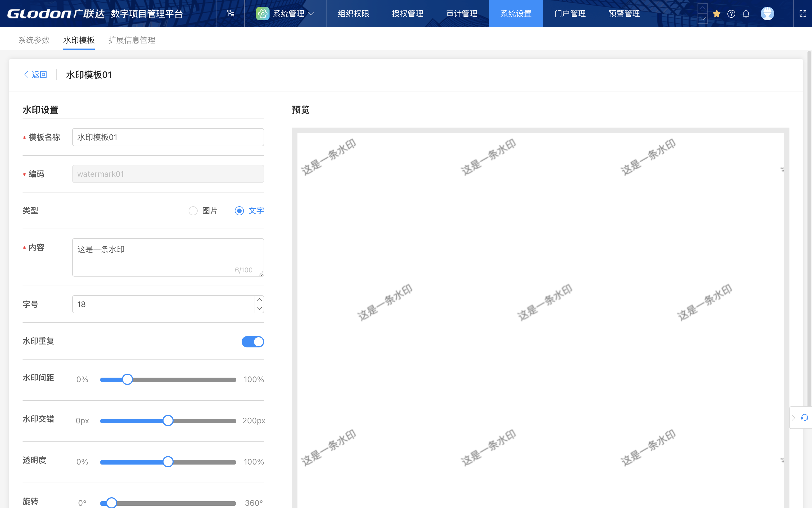Toggle fullscreen mode icon

tap(803, 14)
